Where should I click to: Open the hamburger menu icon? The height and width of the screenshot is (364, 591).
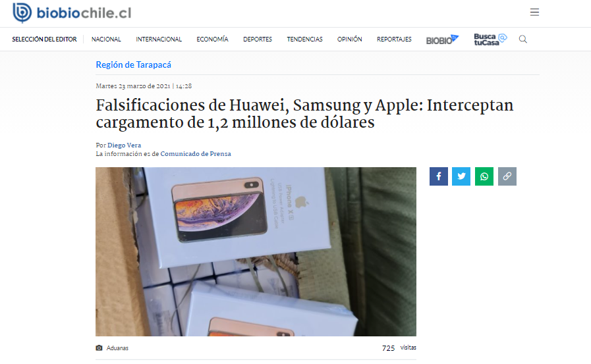click(534, 12)
